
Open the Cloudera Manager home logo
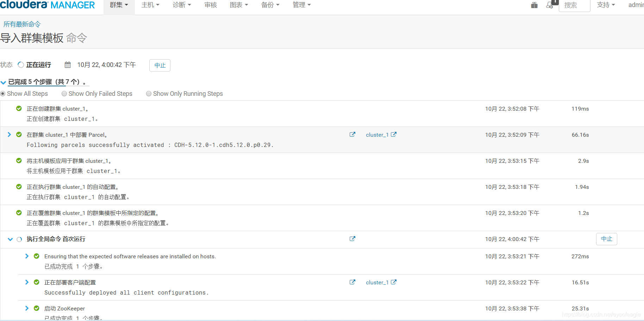click(x=48, y=5)
